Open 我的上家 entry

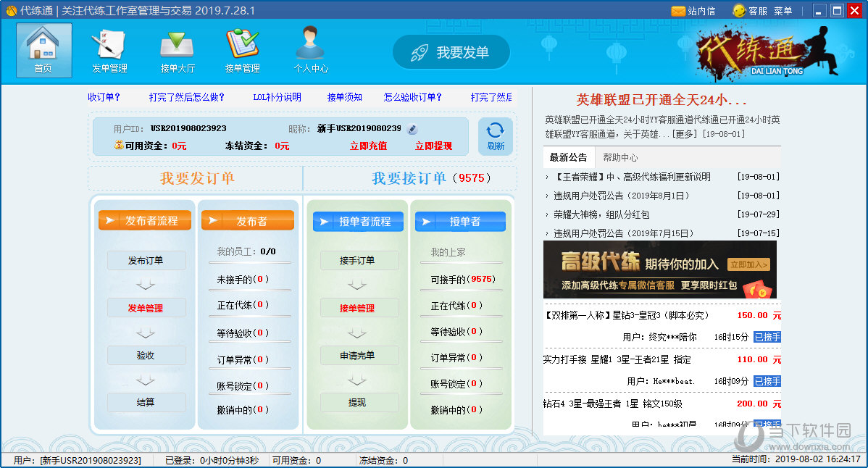click(448, 252)
